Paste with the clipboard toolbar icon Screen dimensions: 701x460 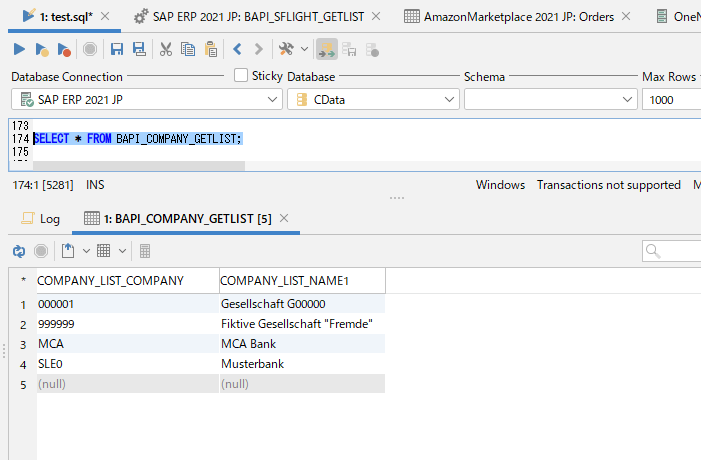point(211,49)
